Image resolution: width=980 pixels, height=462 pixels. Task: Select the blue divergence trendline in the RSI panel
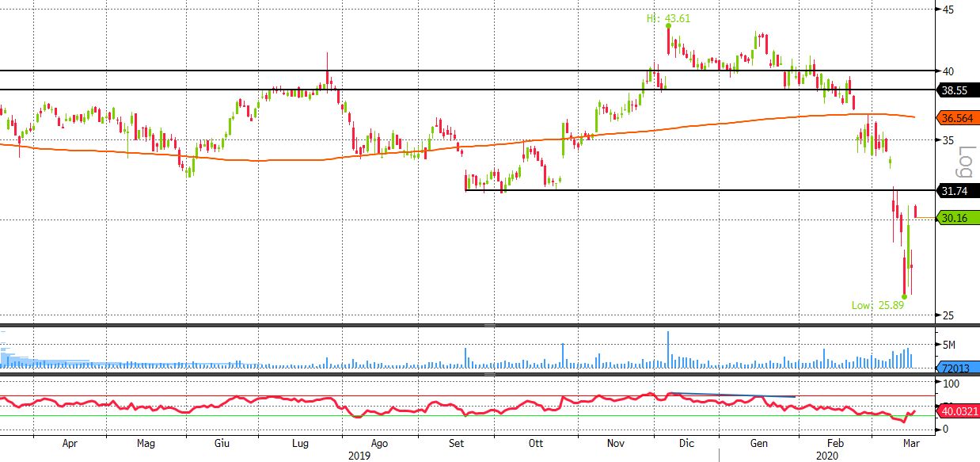[732, 394]
